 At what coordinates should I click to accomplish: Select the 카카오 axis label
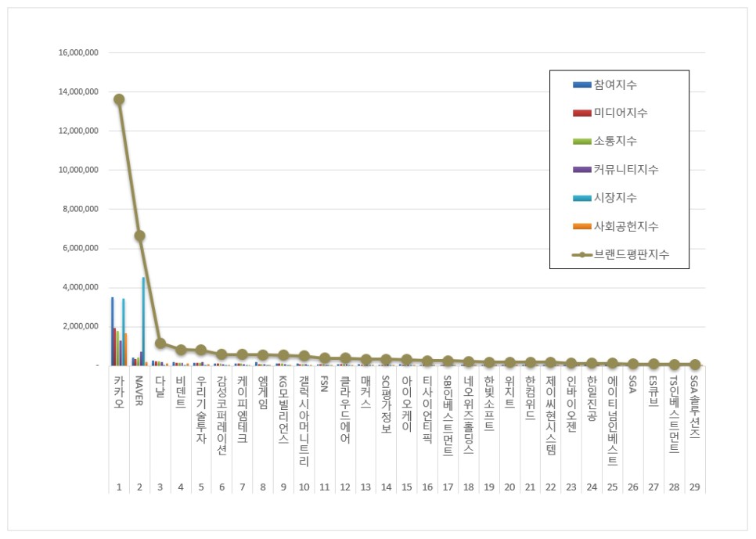tap(119, 392)
